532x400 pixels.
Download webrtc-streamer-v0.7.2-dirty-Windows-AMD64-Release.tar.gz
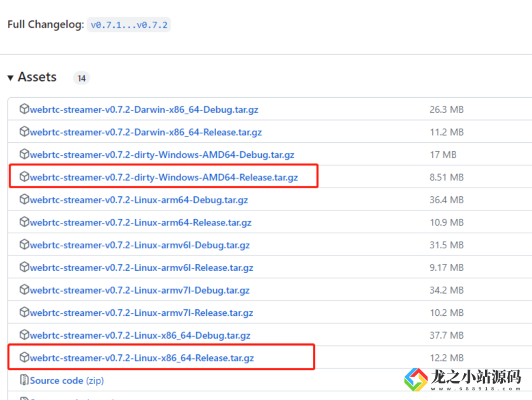(x=164, y=178)
